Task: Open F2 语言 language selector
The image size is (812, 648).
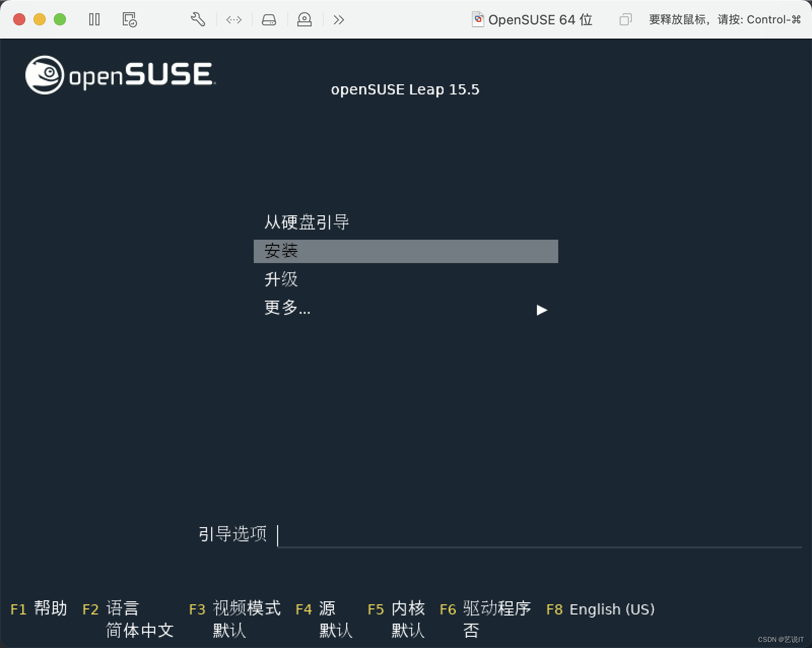Action: 111,608
